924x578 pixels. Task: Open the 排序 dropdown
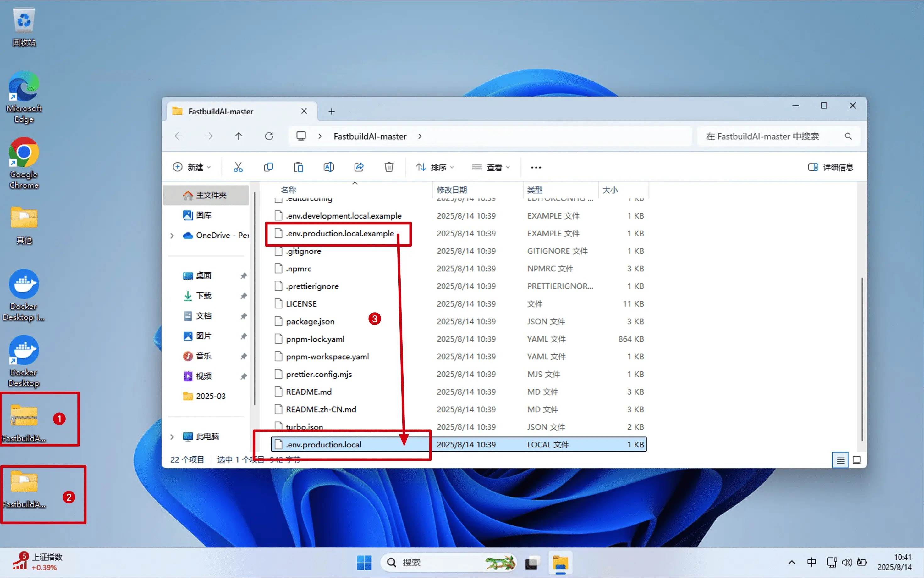[x=434, y=167]
